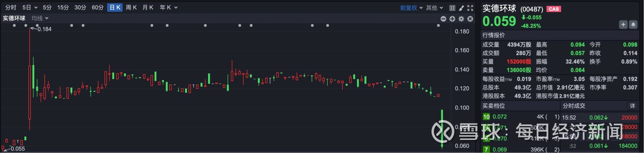Click 每股净资产 value 0.192
The image size is (644, 153).
pos(630,79)
